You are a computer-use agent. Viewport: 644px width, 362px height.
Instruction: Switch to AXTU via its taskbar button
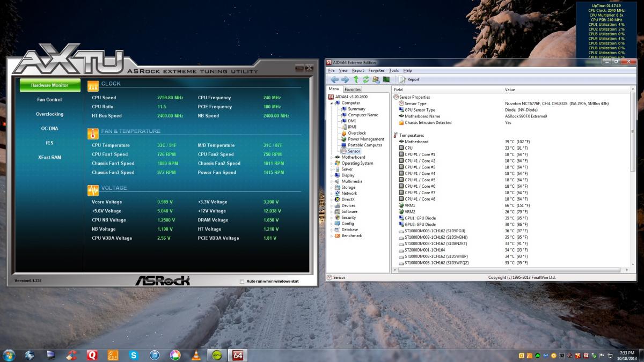tap(217, 354)
